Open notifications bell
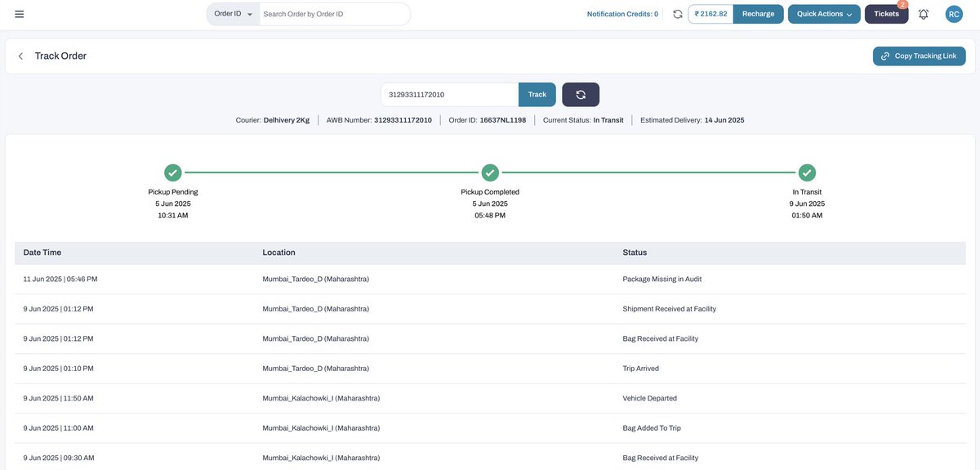This screenshot has height=470, width=980. coord(924,14)
